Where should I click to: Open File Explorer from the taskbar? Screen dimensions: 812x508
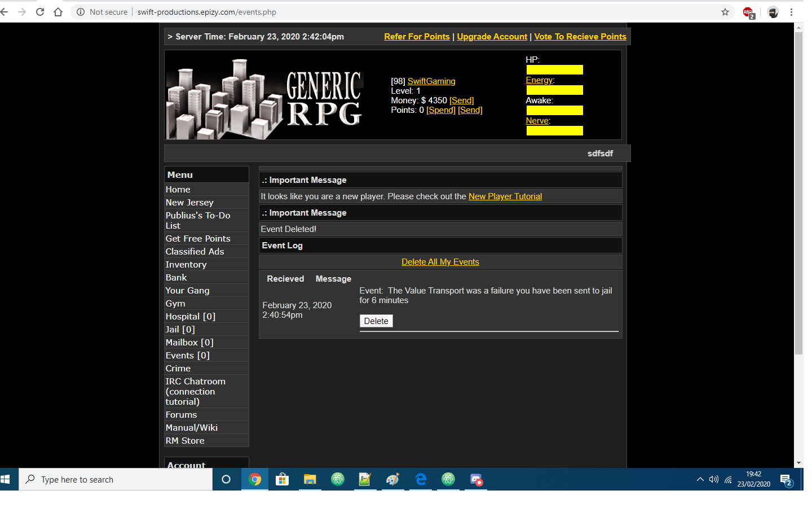click(310, 479)
